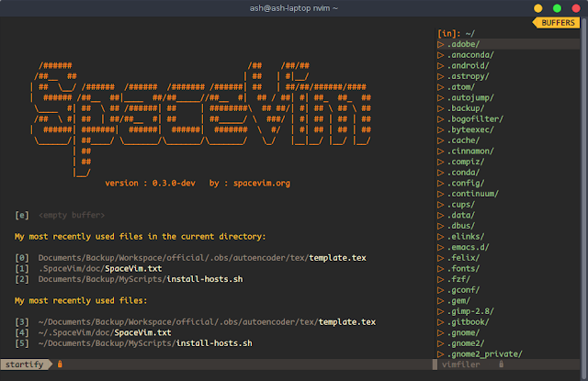
Task: Click the vimfiler statusline label
Action: 461,364
